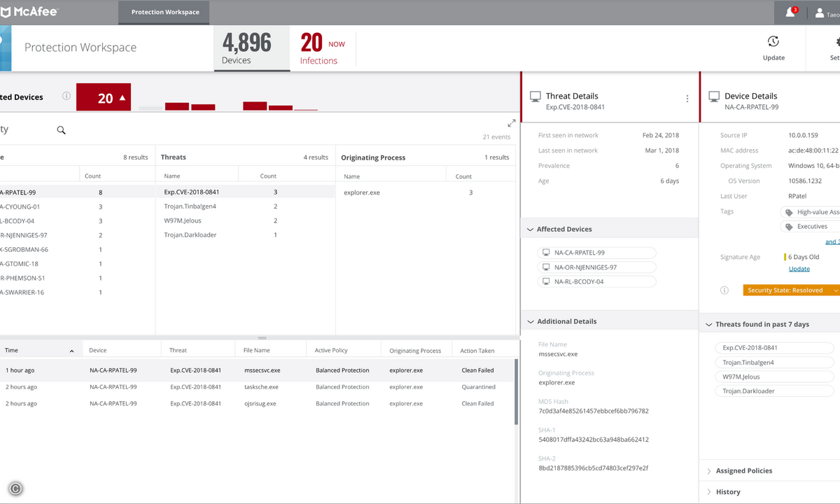Select Exp.CVE-2018-0841 in Threats list
This screenshot has width=840, height=504.
click(x=245, y=192)
